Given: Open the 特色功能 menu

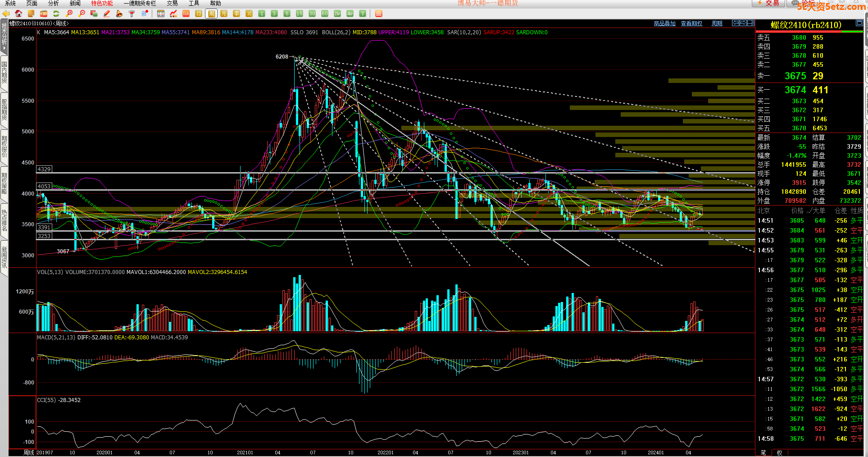Looking at the screenshot, I should tap(102, 3).
